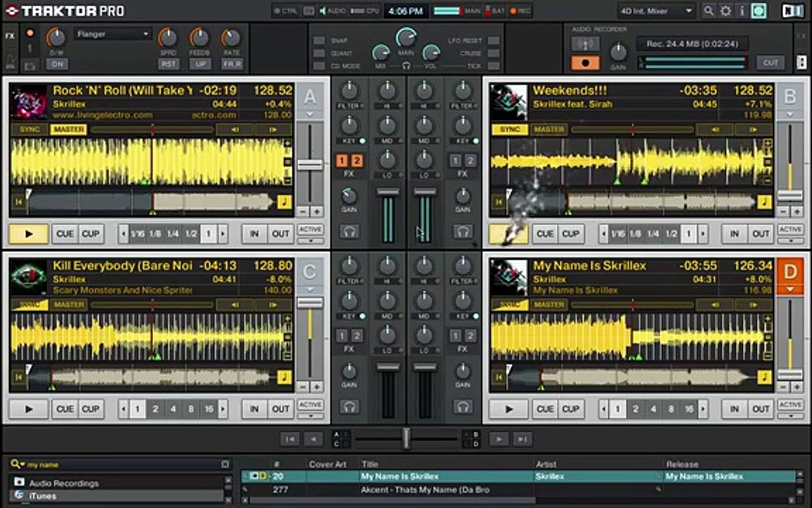Screen dimensions: 812x508
Task: Open the 4D Int. Mixer layout dropdown
Action: pos(656,11)
